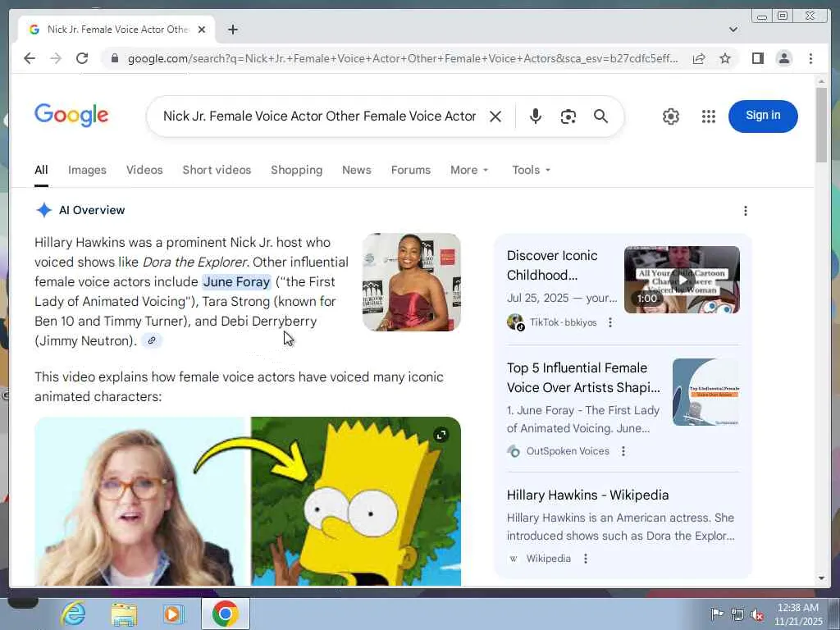This screenshot has width=840, height=630.
Task: Play the TikTok video thumbnail
Action: tap(682, 280)
